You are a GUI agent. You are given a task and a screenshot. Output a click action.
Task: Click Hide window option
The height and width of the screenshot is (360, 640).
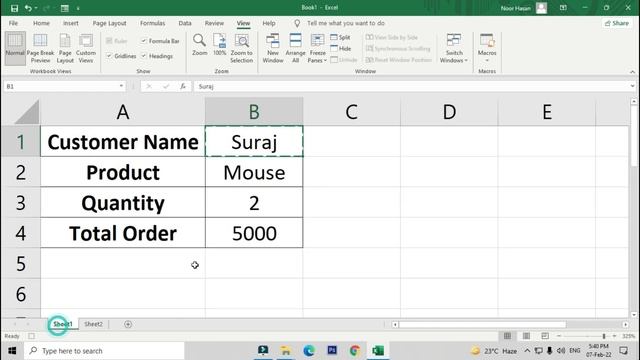click(x=340, y=48)
